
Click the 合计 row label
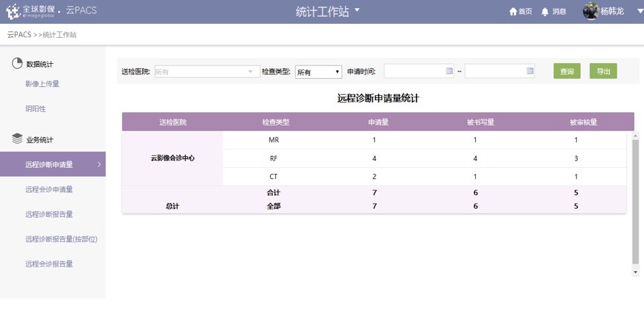[274, 193]
